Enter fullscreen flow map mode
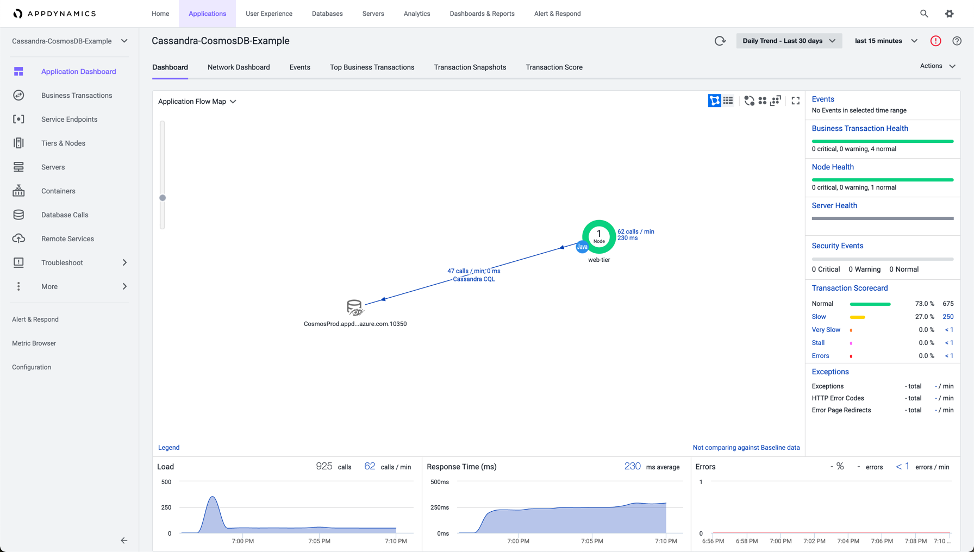 (x=795, y=101)
